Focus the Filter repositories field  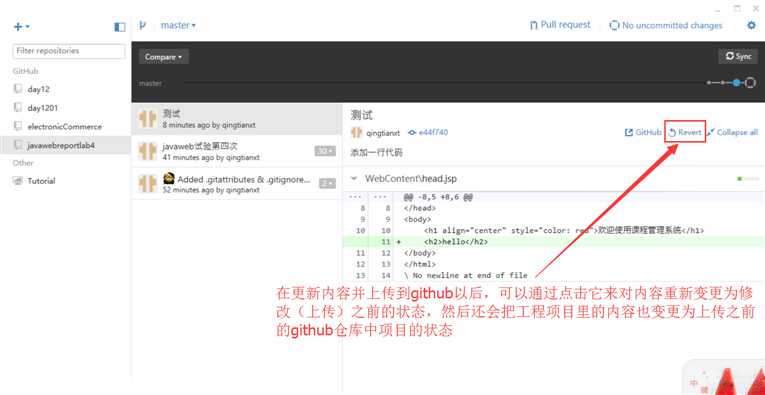point(69,51)
